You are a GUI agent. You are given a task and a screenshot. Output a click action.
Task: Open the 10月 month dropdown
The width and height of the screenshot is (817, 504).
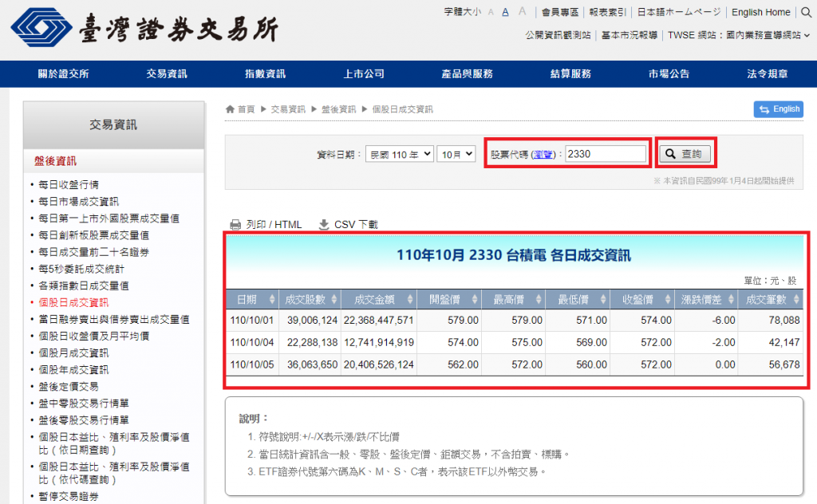click(456, 154)
